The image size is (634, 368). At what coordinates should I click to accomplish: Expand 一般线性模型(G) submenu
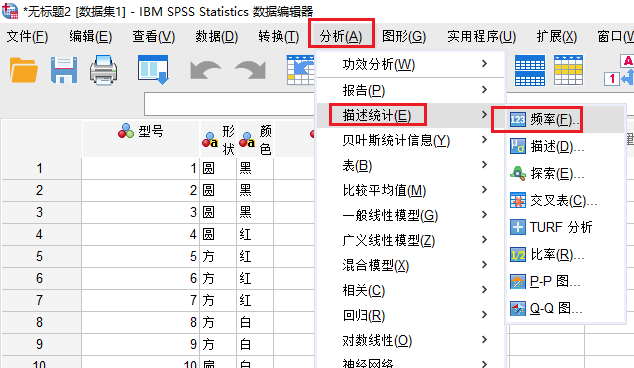click(x=410, y=216)
